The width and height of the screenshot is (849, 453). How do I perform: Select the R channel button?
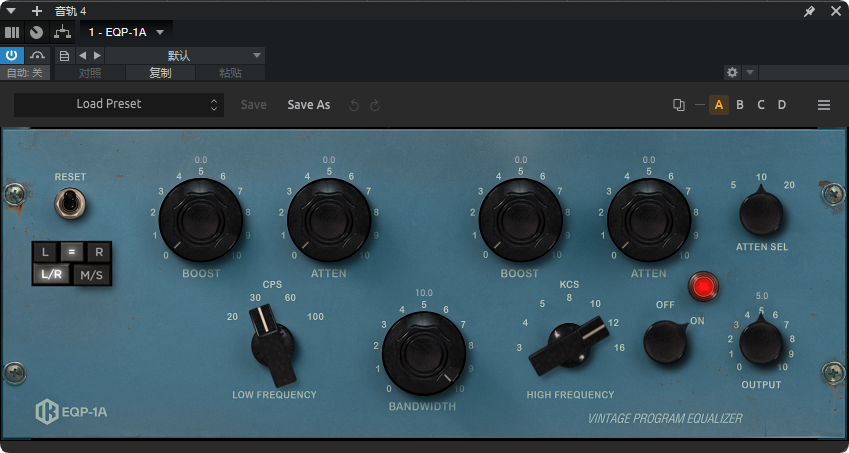(99, 252)
